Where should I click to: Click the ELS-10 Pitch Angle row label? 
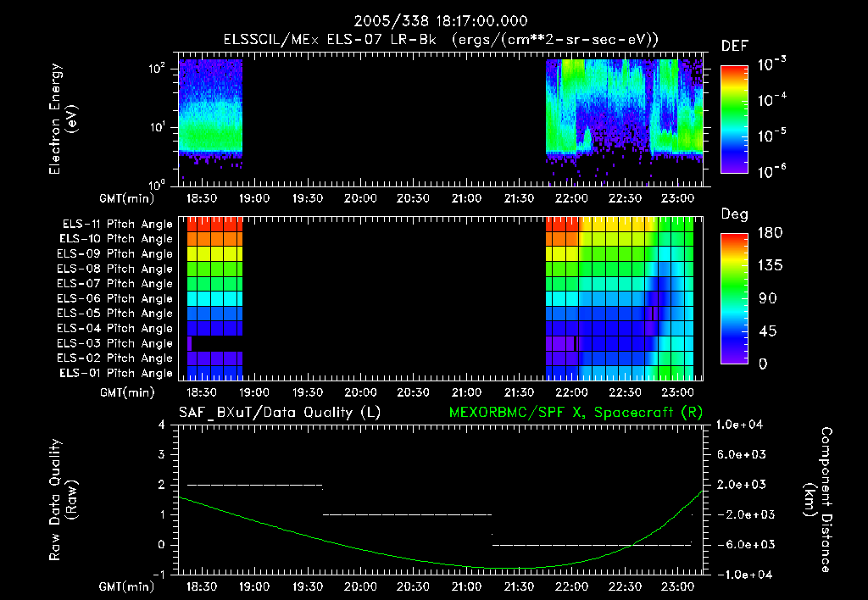(116, 239)
